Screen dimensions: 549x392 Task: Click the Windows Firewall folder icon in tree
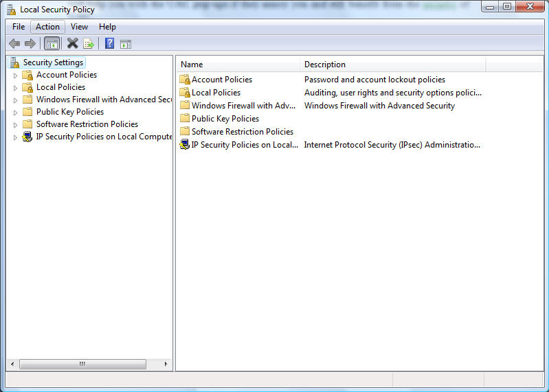pyautogui.click(x=27, y=100)
